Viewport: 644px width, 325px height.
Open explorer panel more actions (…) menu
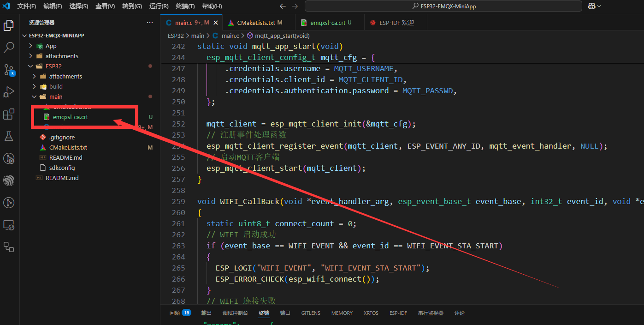[150, 23]
